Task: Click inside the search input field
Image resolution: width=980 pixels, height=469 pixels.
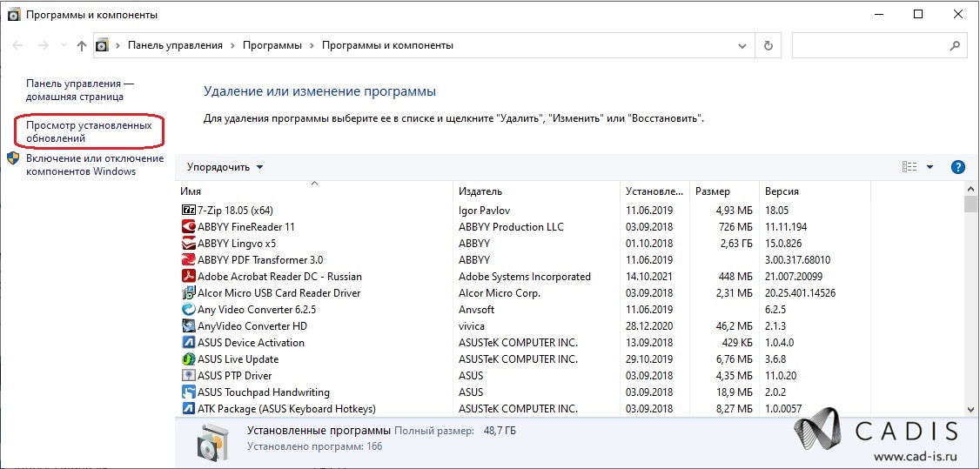Action: (870, 45)
